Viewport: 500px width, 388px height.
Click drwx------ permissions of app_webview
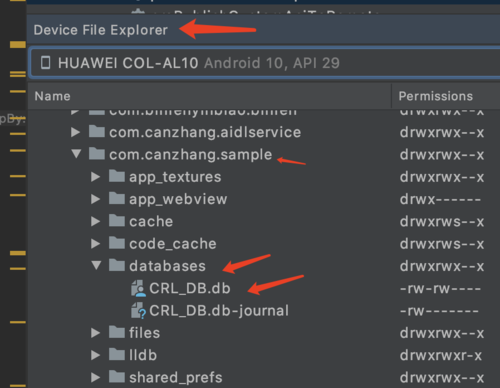point(440,200)
